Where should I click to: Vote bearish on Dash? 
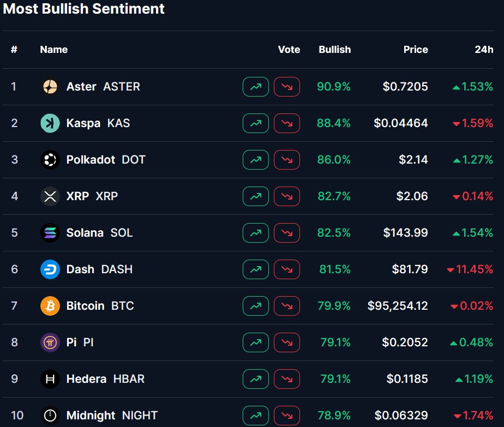tap(287, 269)
